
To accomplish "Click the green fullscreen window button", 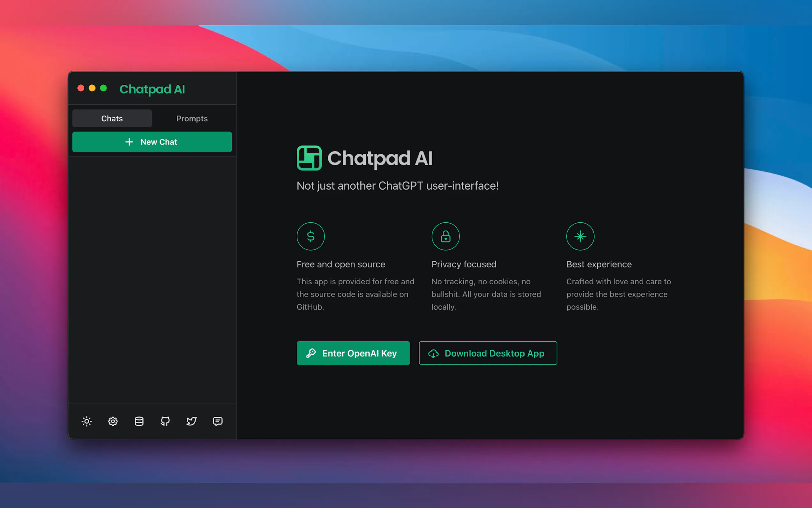I will point(103,88).
